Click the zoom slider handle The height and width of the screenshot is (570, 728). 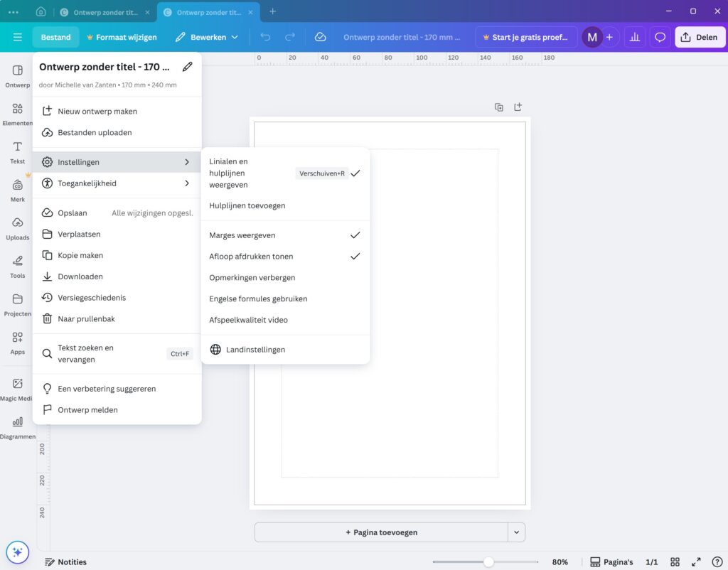coord(488,562)
